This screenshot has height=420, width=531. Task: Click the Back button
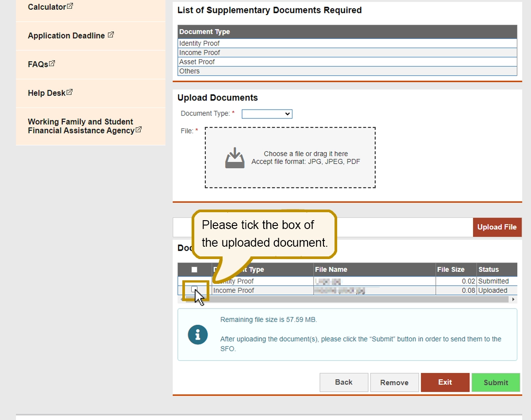point(344,382)
